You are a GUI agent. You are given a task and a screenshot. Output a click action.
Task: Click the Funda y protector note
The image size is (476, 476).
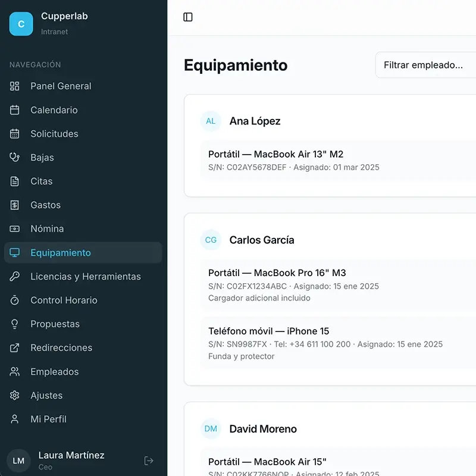[242, 356]
